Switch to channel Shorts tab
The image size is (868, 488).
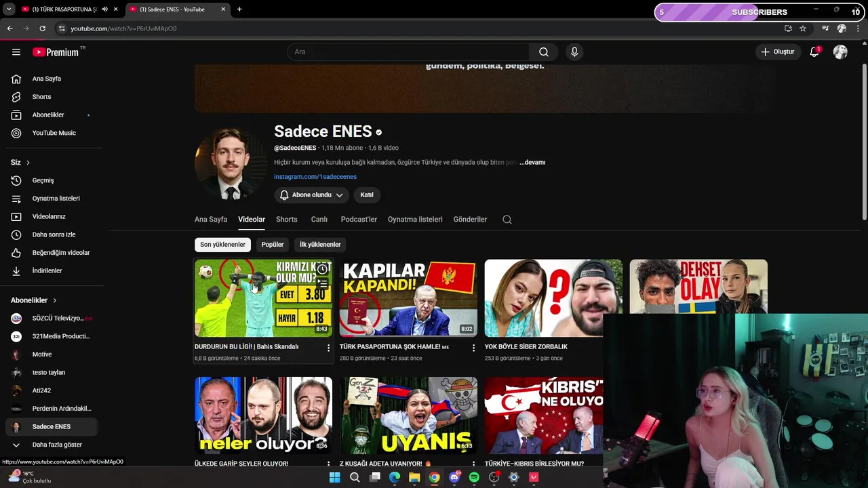287,220
